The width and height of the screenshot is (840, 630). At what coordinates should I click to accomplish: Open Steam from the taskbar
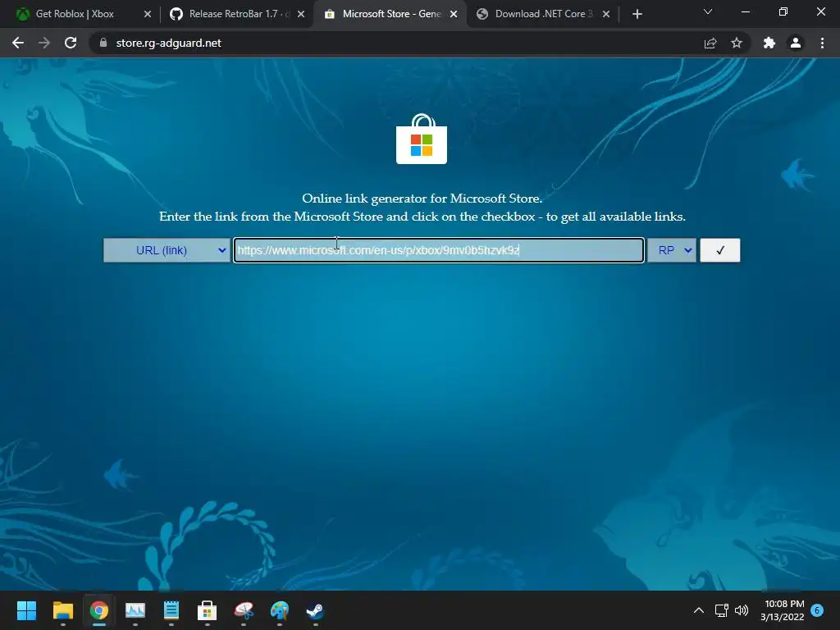(x=315, y=610)
